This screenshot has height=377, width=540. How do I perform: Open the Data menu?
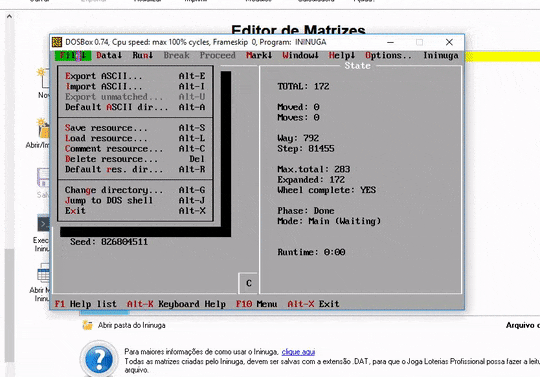(x=109, y=55)
